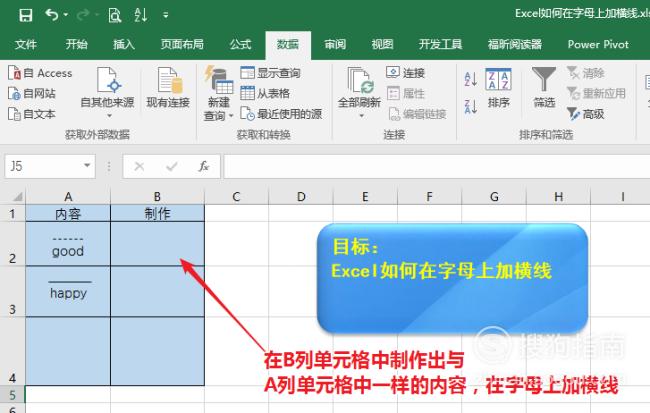Toggle the 筛选 funnel filter
Viewport: 650px width, 413px height.
point(544,88)
